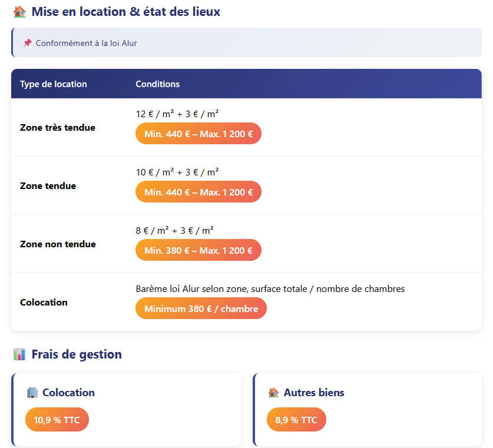
Task: Click the Conformément à la loi Alur notice
Action: [86, 43]
